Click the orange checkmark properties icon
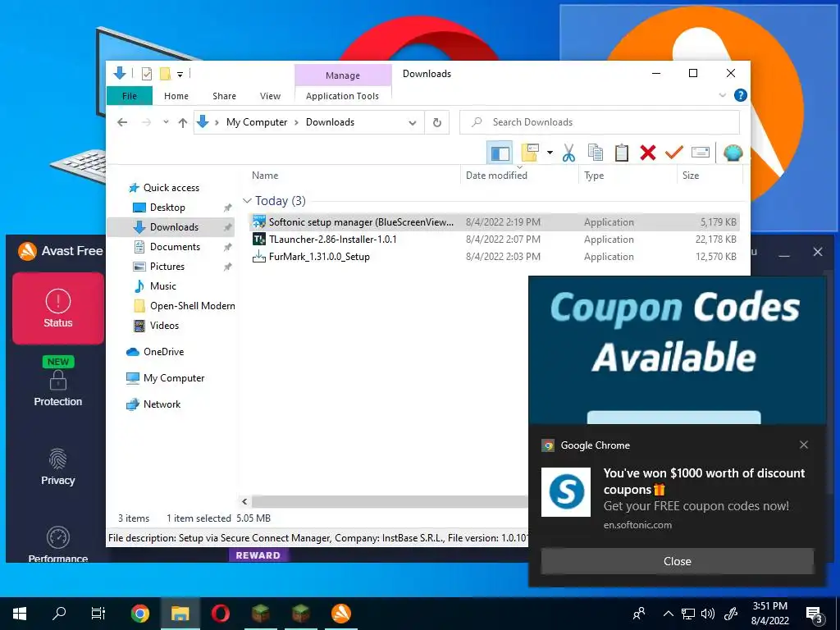 tap(674, 153)
